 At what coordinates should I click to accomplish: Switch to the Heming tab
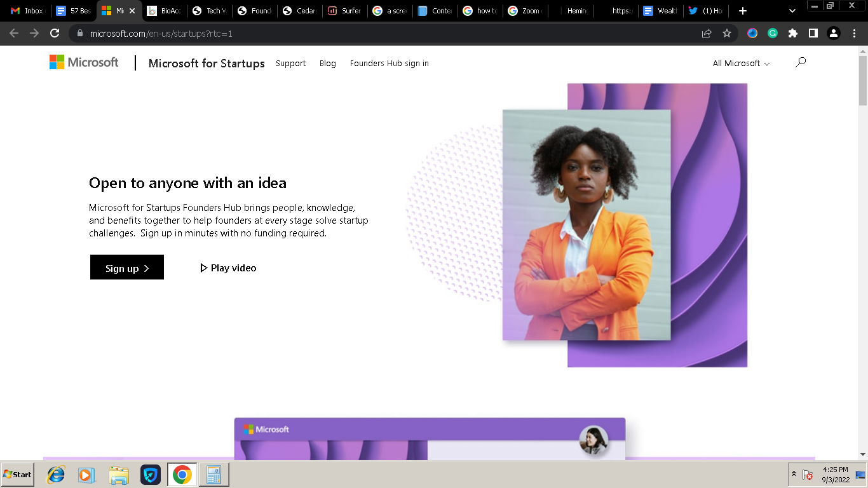tap(570, 11)
